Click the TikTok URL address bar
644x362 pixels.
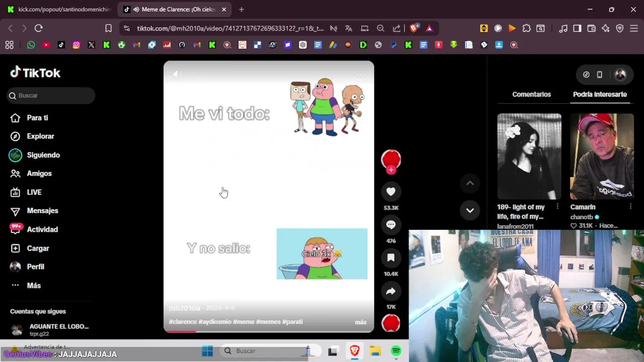pos(230,29)
